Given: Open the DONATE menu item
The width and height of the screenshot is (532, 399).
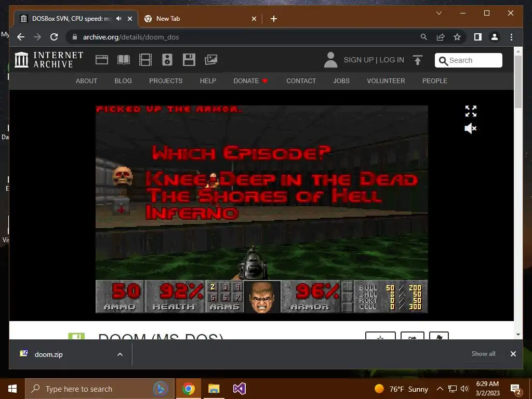Looking at the screenshot, I should coord(250,81).
